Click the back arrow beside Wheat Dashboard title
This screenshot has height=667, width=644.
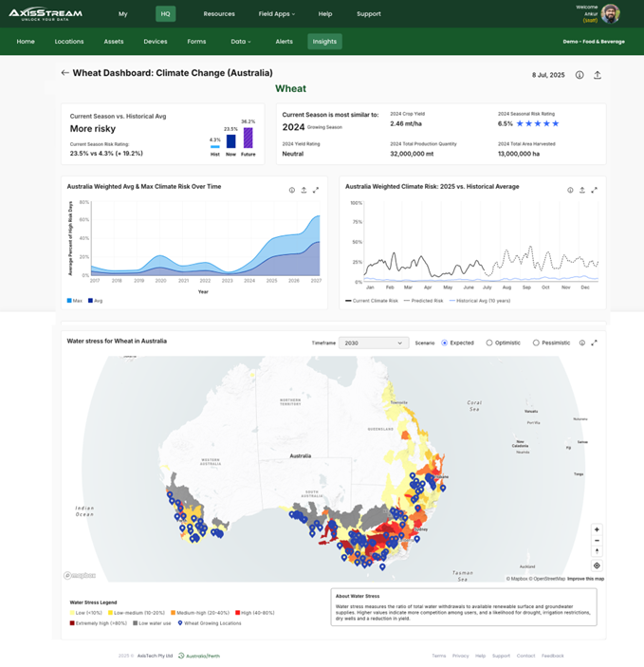[x=64, y=73]
